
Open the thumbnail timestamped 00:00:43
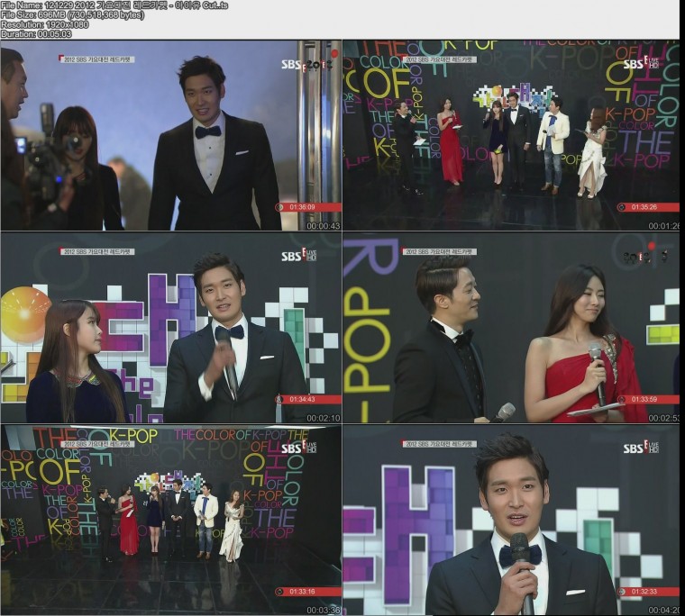(x=171, y=135)
